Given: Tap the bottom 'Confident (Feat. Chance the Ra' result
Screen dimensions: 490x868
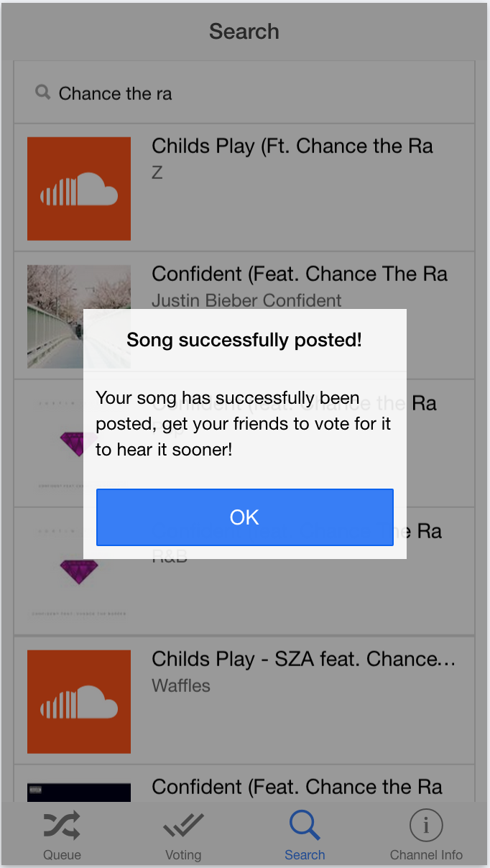Looking at the screenshot, I should (x=297, y=788).
